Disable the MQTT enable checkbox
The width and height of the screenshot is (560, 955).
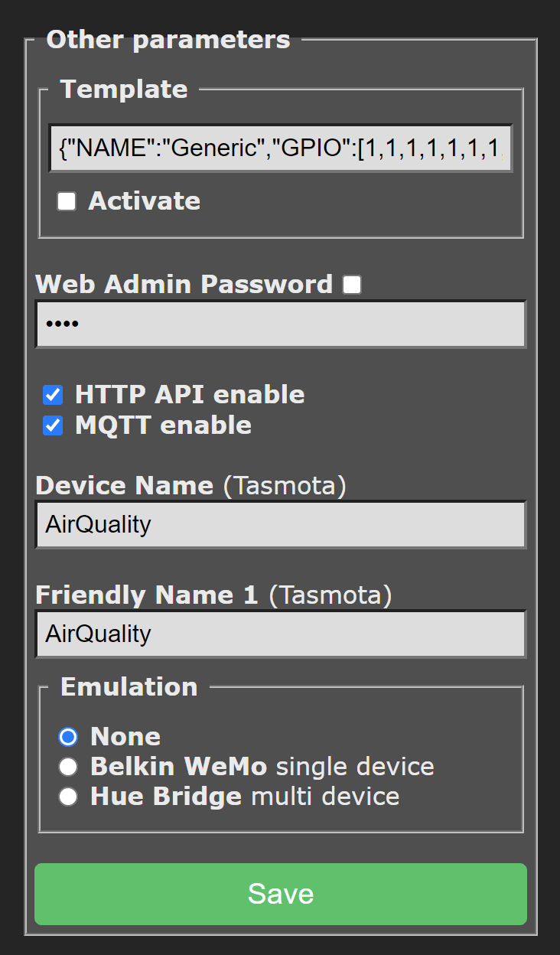(x=53, y=425)
